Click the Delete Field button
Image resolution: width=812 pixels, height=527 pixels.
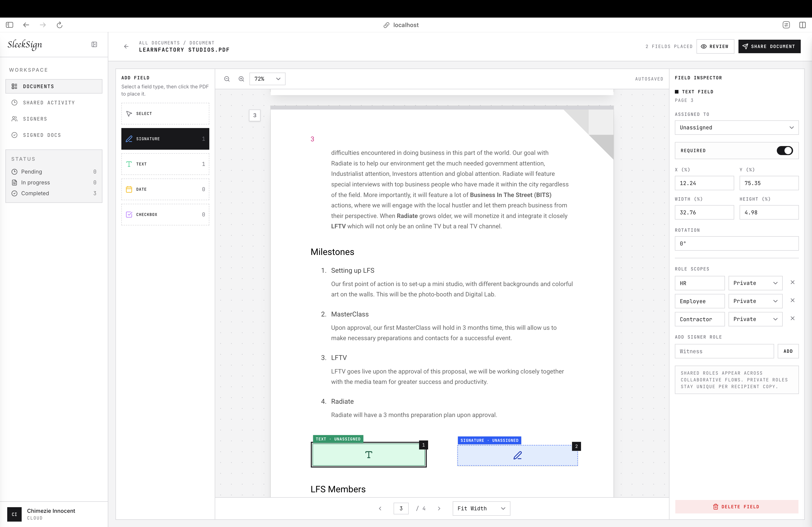coord(736,506)
